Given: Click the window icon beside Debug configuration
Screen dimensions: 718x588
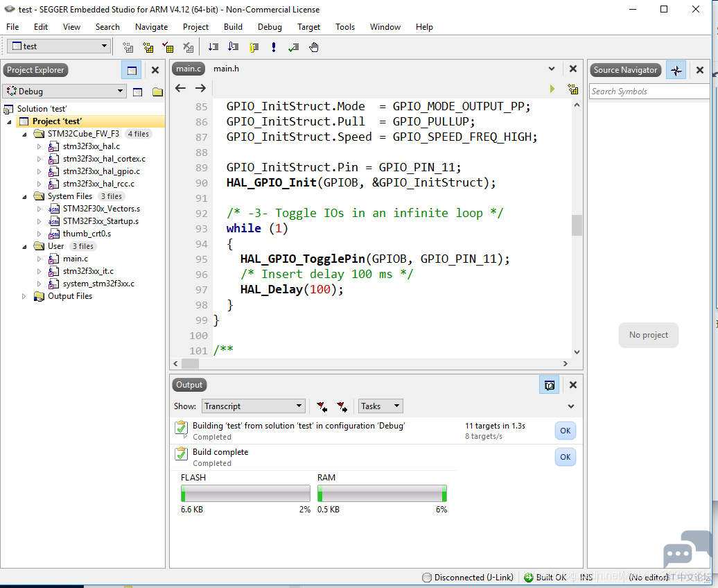Looking at the screenshot, I should 137,92.
